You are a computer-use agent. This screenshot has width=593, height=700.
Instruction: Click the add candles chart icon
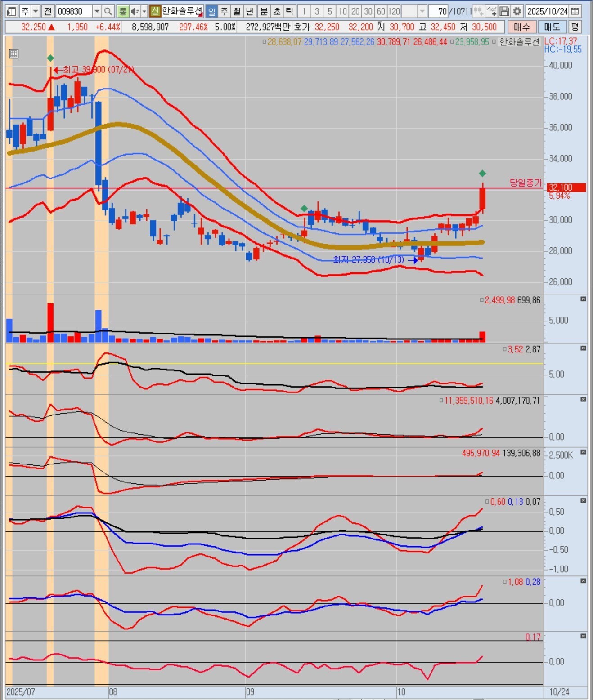[x=479, y=11]
